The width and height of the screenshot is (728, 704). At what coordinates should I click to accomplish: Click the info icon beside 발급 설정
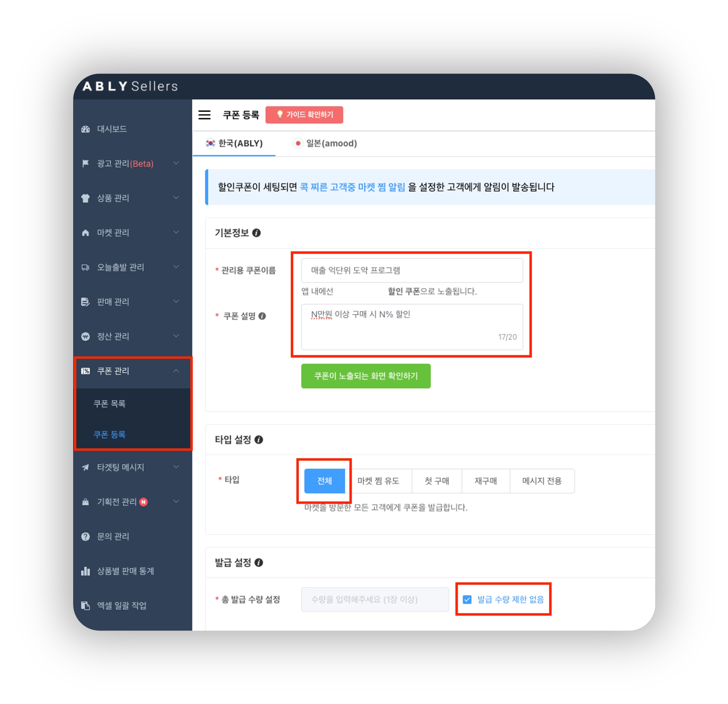point(259,562)
